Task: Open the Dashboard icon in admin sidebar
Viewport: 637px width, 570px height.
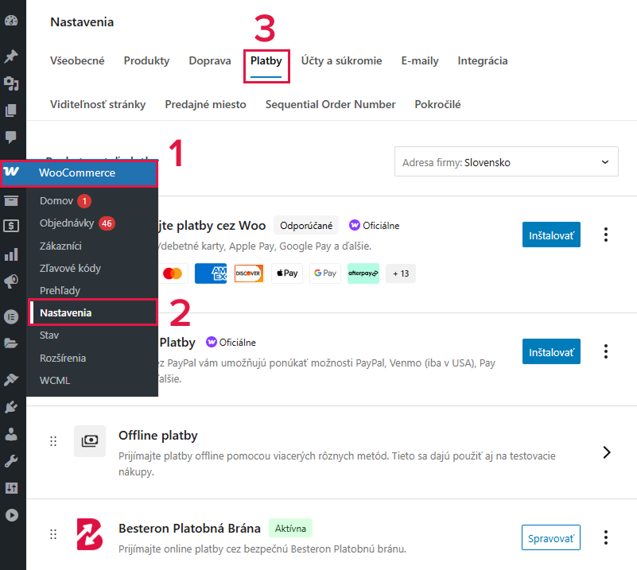Action: pyautogui.click(x=11, y=21)
